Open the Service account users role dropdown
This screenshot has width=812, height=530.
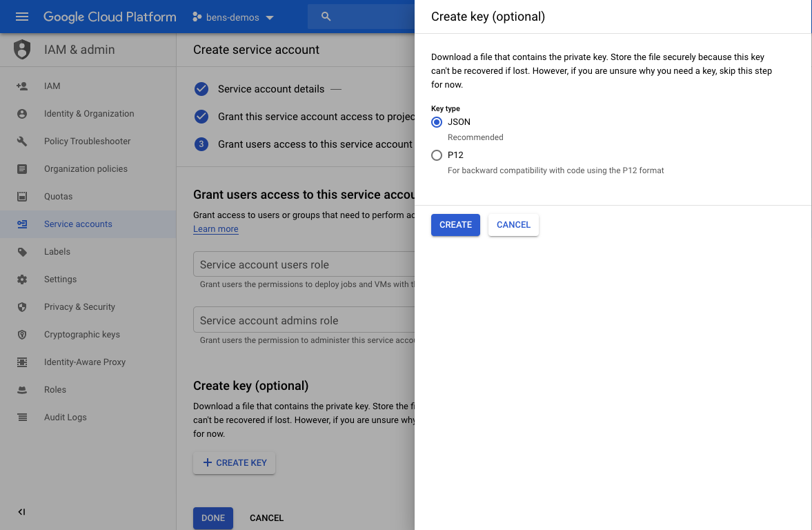tap(304, 264)
